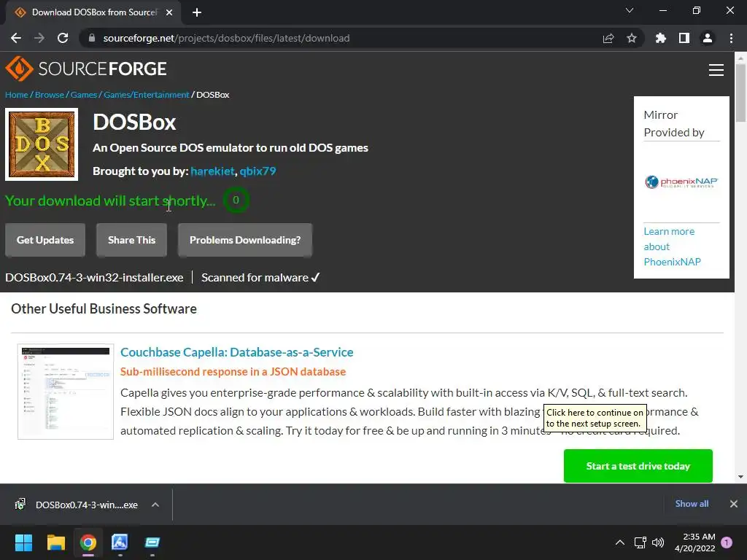
Task: Open the harekiet author profile link
Action: point(212,171)
